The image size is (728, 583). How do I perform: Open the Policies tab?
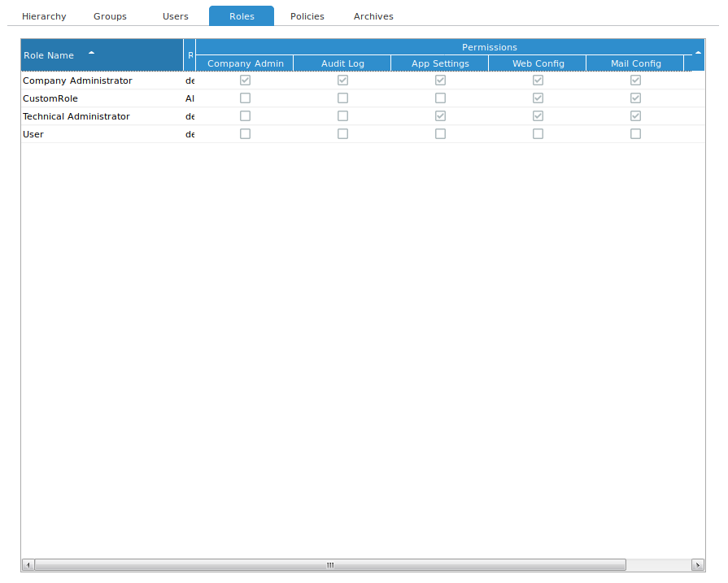tap(307, 15)
